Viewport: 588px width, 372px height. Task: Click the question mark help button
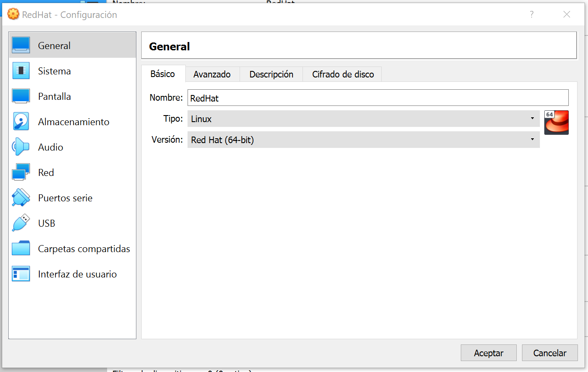pos(532,14)
